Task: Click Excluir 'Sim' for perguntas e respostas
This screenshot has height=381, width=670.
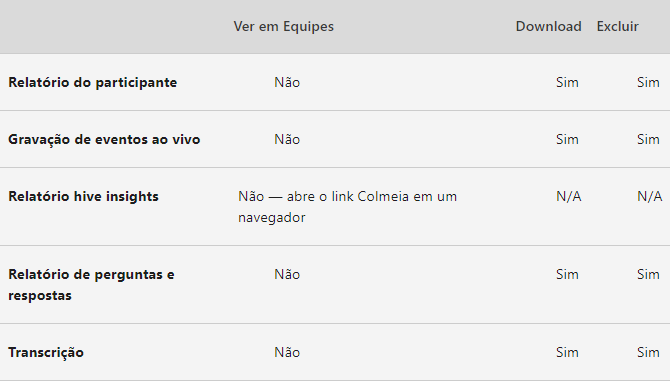Action: pos(648,274)
